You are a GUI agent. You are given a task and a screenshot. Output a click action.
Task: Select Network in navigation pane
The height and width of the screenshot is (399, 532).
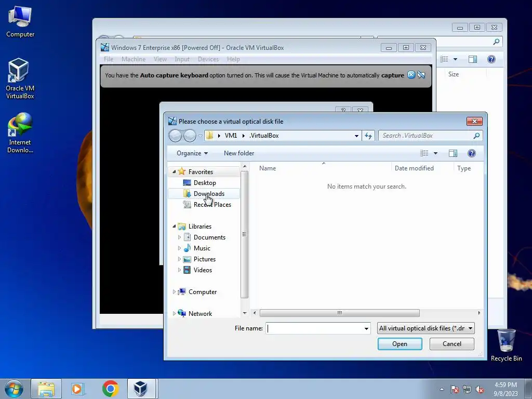[195, 313]
